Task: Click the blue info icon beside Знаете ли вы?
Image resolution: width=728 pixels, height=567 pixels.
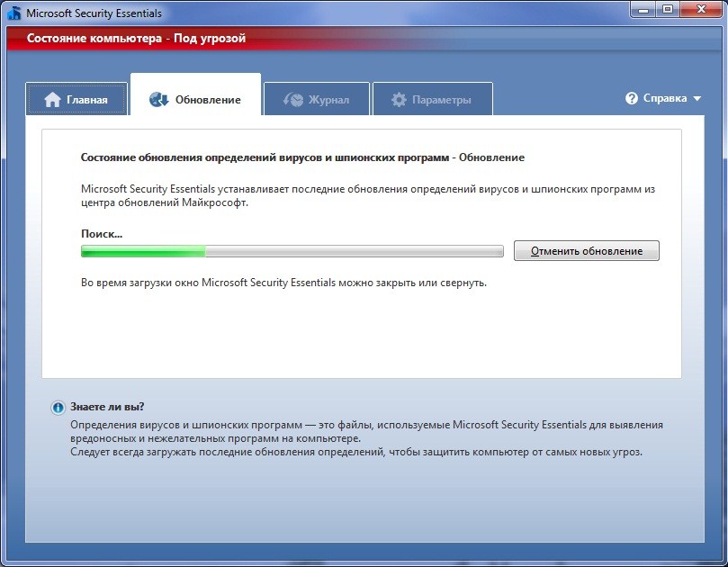Action: [x=58, y=408]
